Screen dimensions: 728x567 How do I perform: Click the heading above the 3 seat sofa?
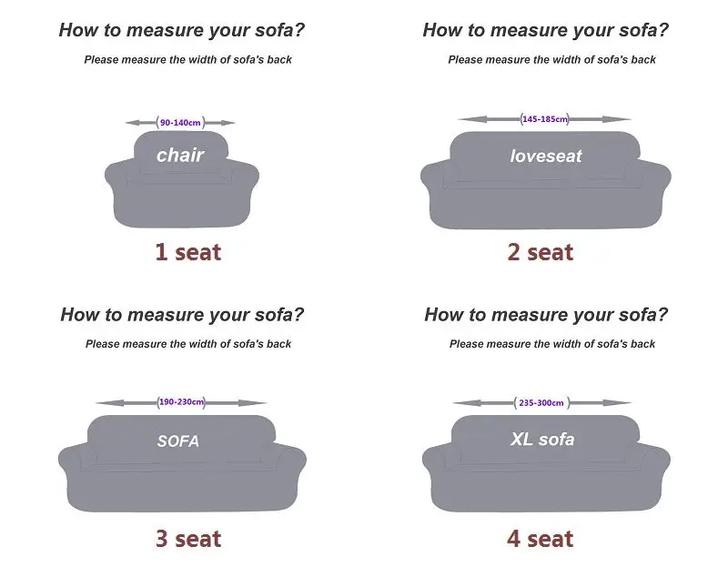182,315
